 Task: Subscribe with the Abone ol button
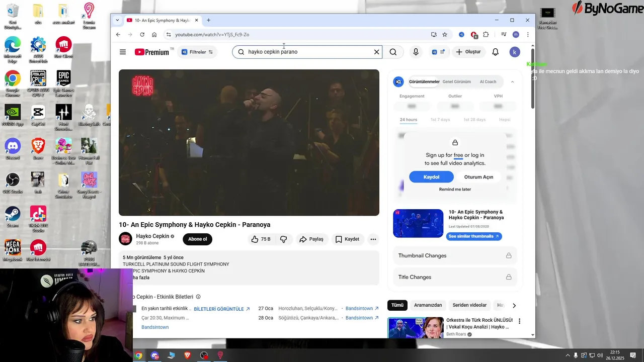click(x=197, y=239)
